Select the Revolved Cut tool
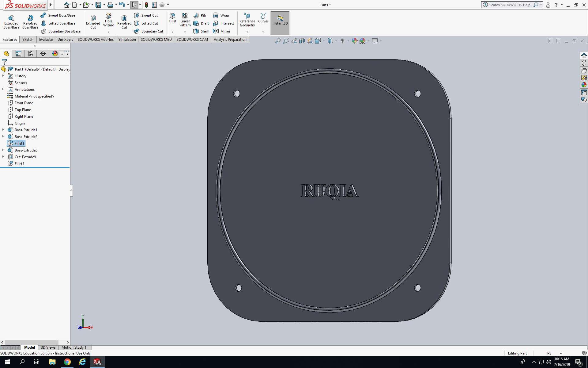Viewport: 588px width, 368px height. click(124, 22)
